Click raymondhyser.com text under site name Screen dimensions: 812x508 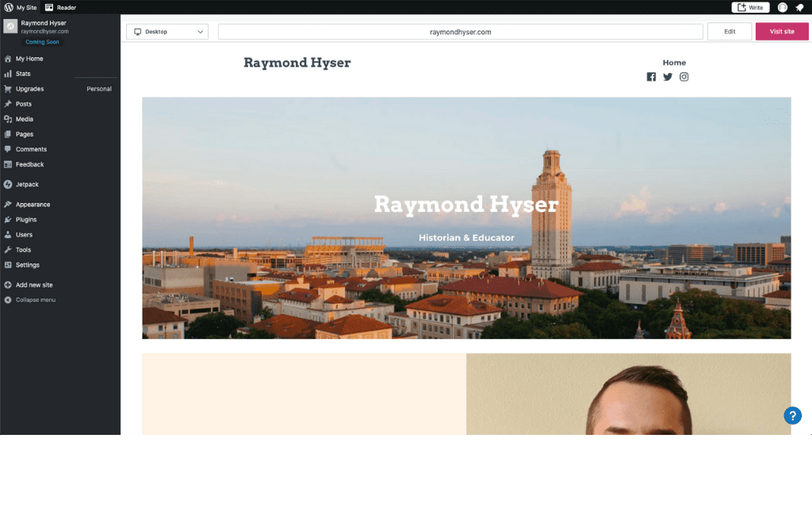pyautogui.click(x=44, y=32)
